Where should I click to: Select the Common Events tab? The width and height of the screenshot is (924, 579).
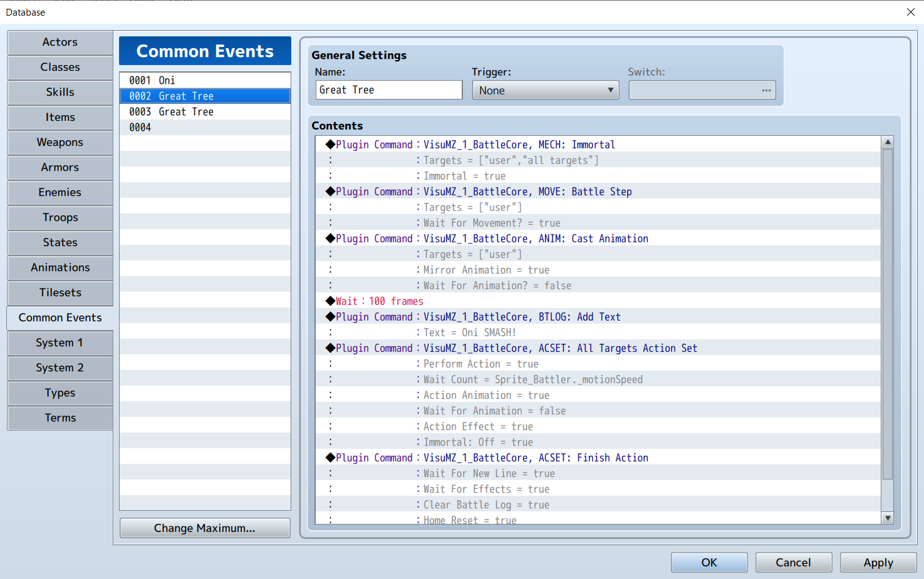coord(60,318)
